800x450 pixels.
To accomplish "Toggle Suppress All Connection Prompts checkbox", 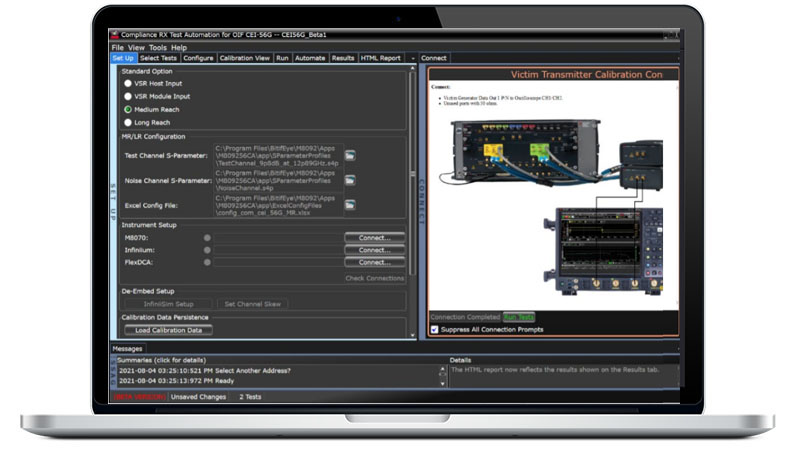I will click(x=434, y=329).
